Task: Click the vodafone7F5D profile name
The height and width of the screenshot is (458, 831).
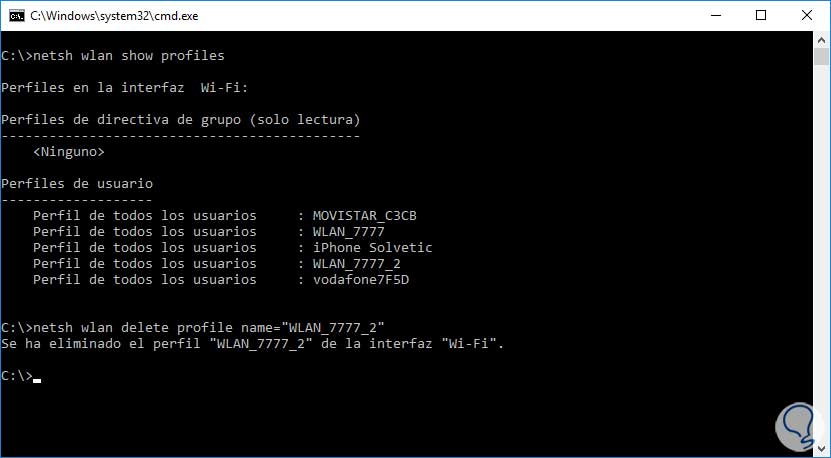Action: point(360,279)
